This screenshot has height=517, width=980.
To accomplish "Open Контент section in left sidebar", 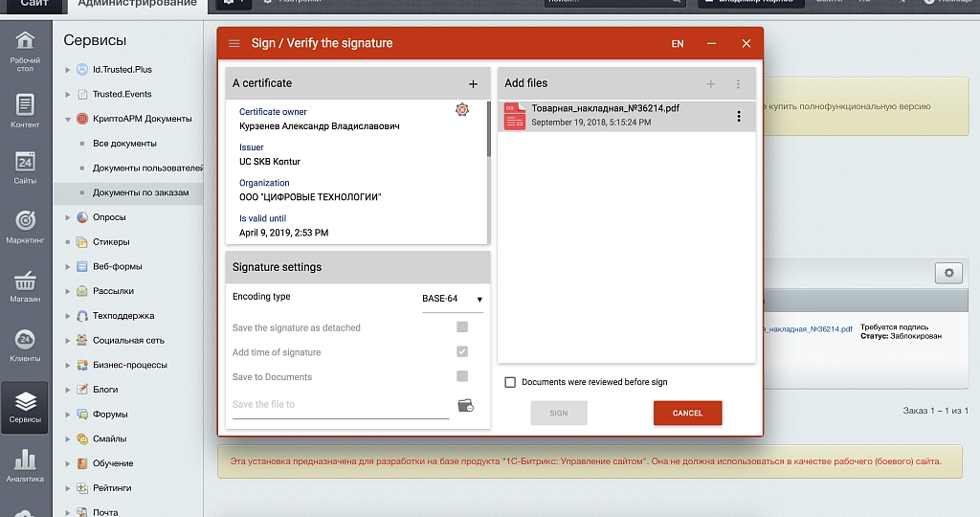I will [25, 111].
